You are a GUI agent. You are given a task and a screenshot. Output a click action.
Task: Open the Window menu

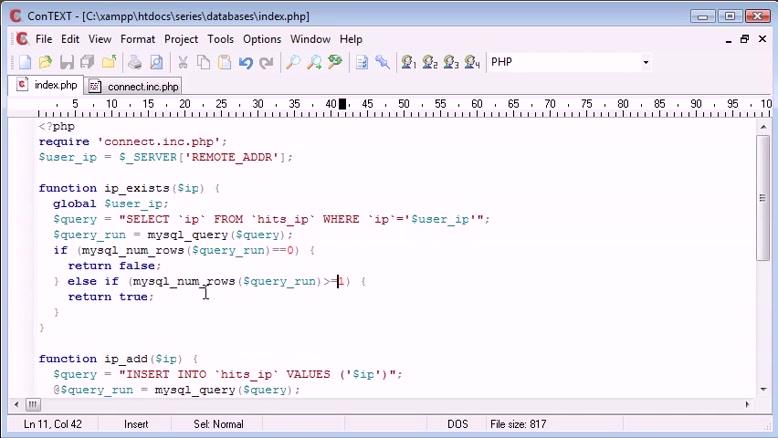310,39
